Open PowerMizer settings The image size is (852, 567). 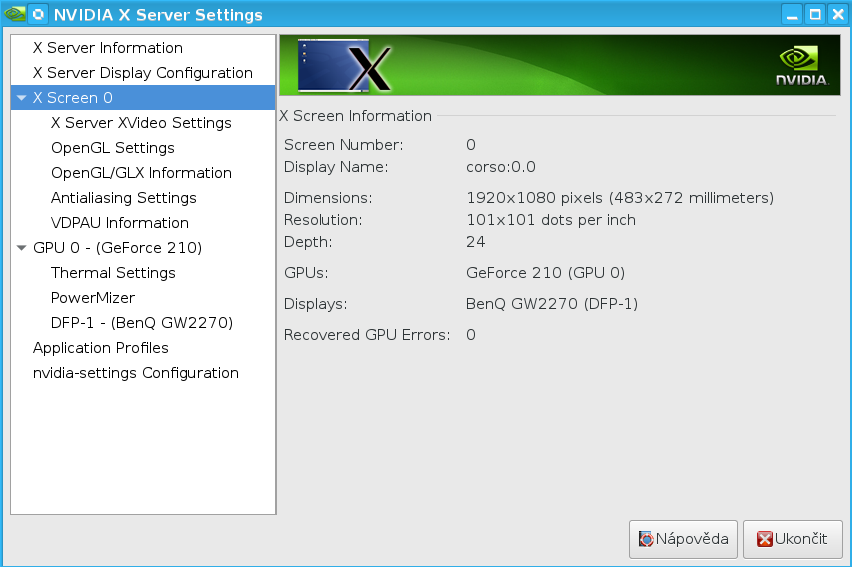(x=93, y=298)
